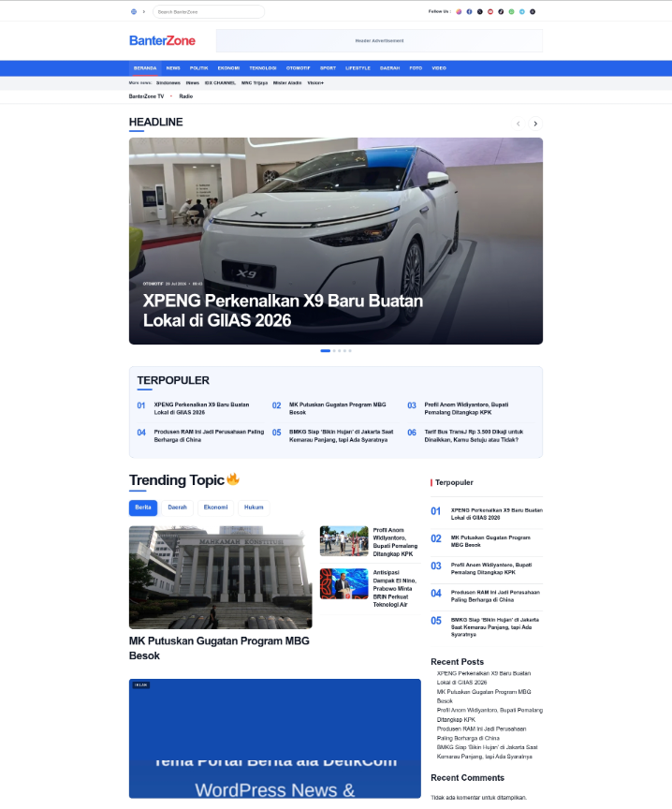
Task: Select the Berita trending tab
Action: [x=143, y=507]
